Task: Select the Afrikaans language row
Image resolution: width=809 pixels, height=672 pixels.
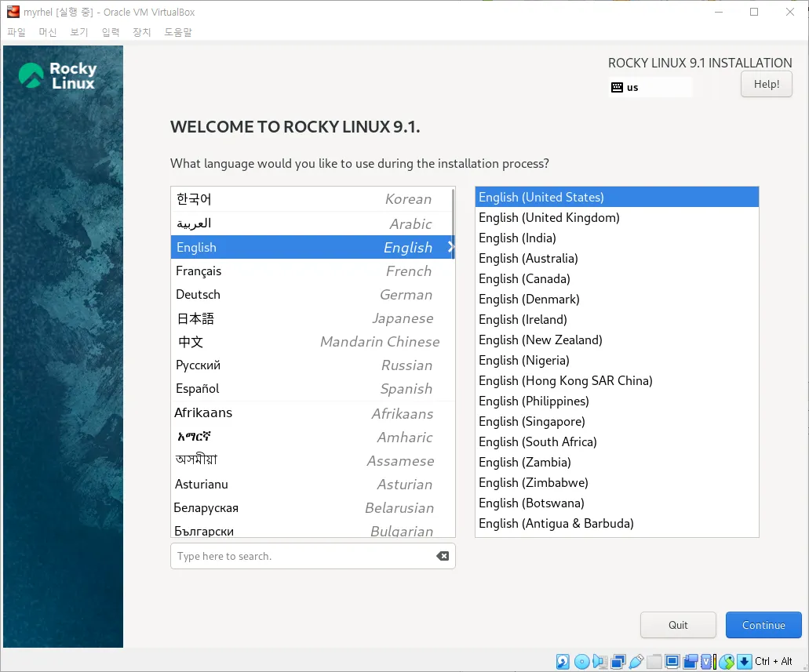Action: point(312,413)
